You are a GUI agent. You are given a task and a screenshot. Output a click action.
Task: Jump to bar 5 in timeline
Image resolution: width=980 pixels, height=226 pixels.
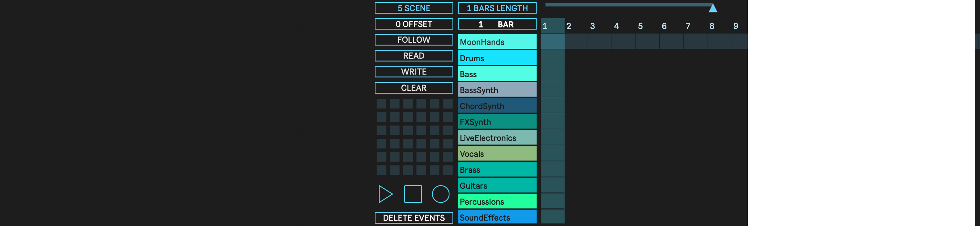[x=640, y=26]
